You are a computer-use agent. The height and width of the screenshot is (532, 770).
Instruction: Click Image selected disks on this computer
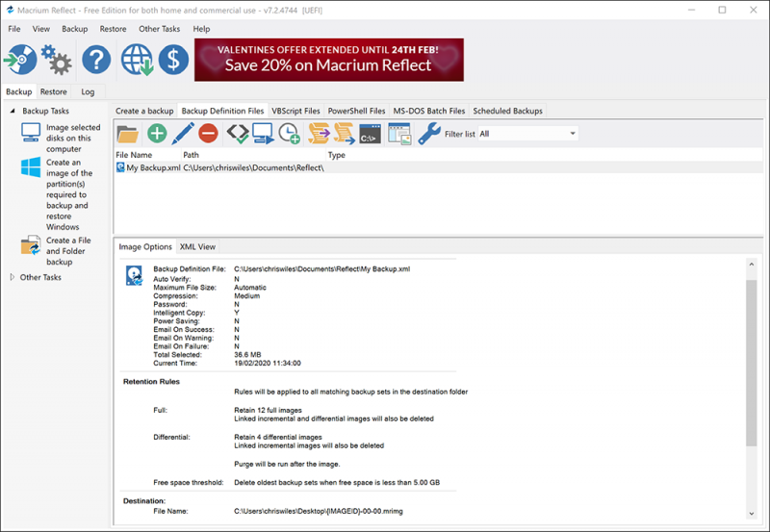pyautogui.click(x=72, y=138)
